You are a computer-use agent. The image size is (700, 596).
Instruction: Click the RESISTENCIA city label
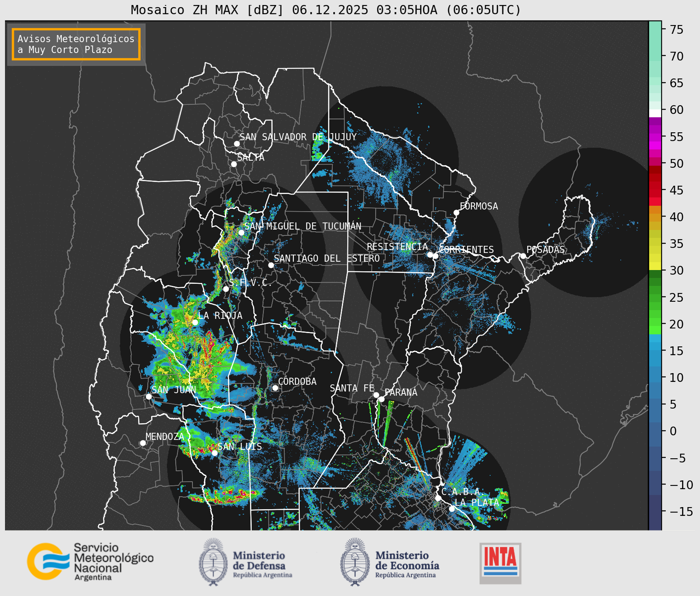pos(397,247)
